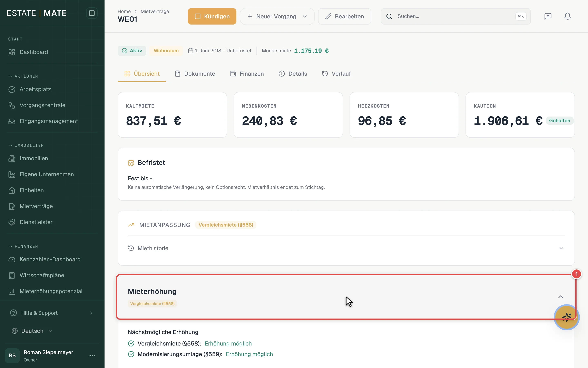The width and height of the screenshot is (588, 368).
Task: Open the AI assistant sparkle button
Action: pyautogui.click(x=567, y=317)
